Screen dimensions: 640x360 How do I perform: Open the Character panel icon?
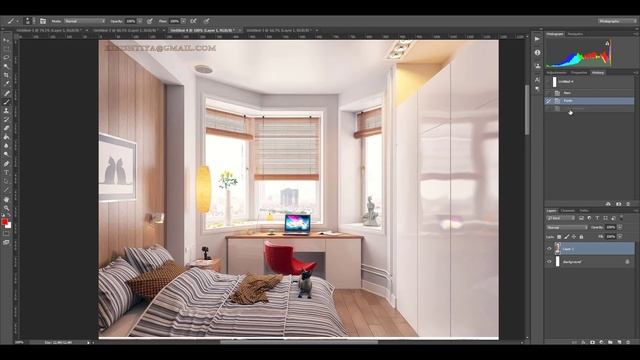(537, 80)
